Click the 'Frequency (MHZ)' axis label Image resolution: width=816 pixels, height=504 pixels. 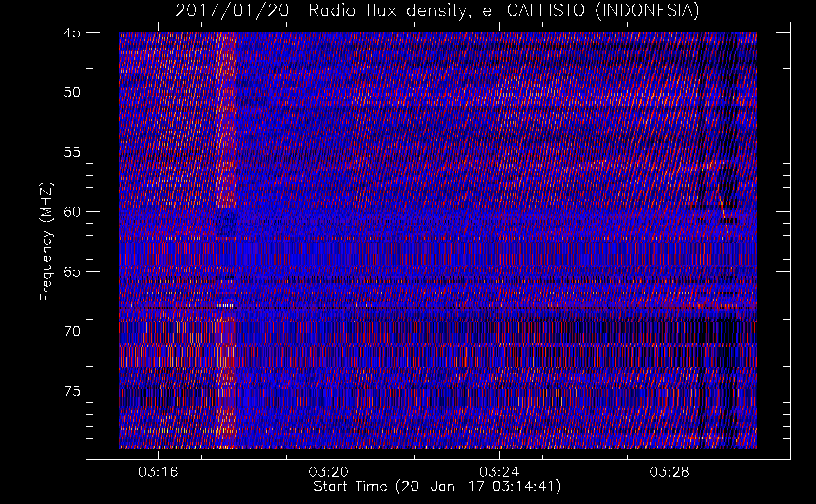46,242
